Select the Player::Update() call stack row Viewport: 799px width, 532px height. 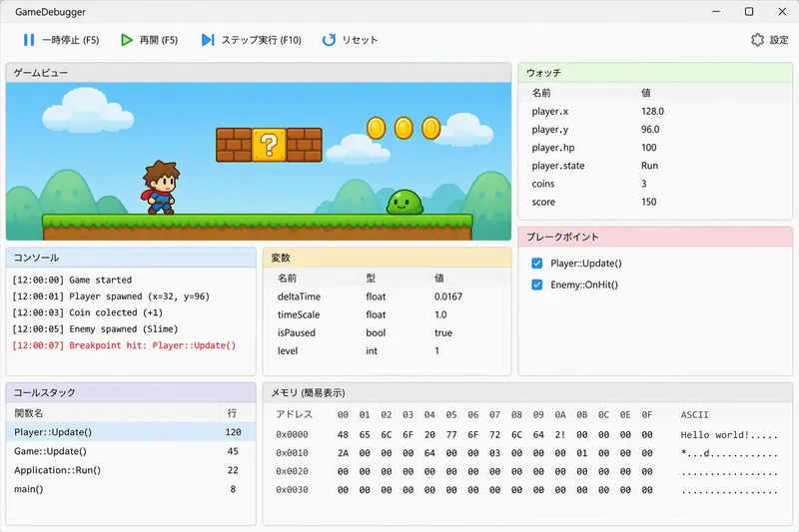tap(131, 432)
